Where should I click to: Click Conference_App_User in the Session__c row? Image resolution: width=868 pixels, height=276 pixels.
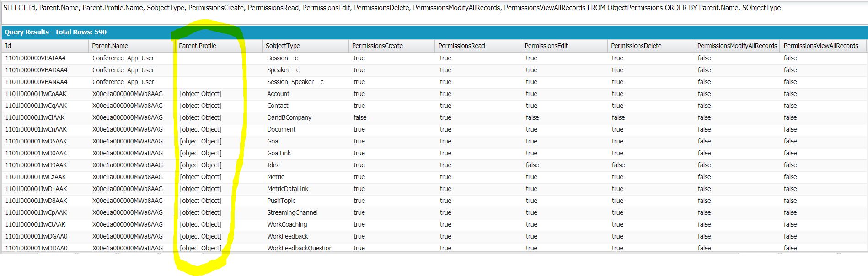click(x=123, y=58)
